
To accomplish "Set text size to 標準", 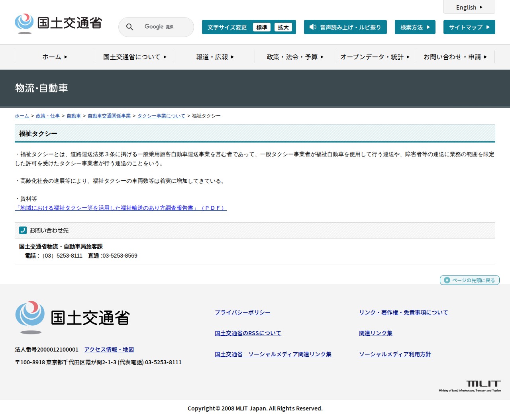I will (262, 27).
